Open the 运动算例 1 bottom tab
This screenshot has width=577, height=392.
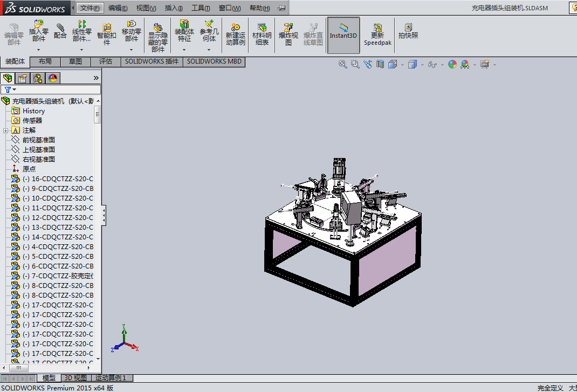111,378
